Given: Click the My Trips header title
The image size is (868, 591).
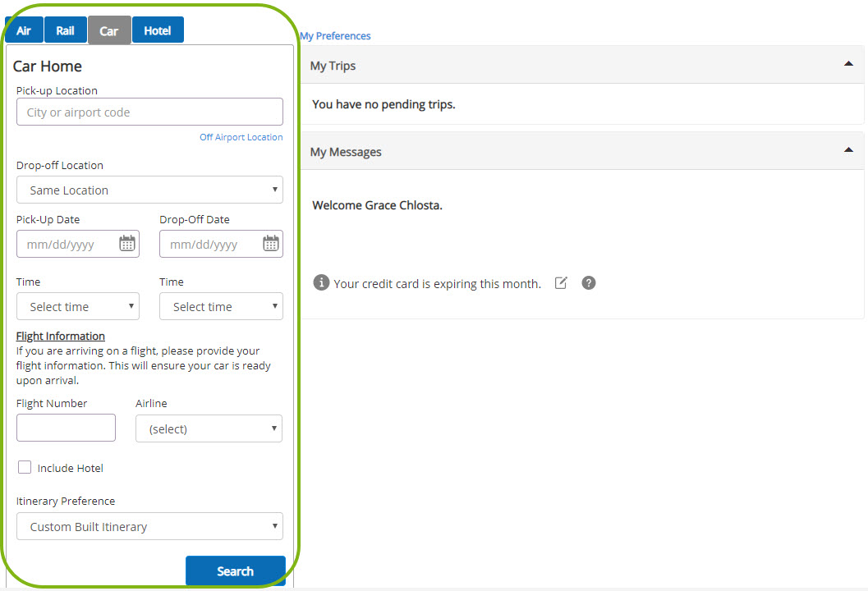Looking at the screenshot, I should 333,66.
